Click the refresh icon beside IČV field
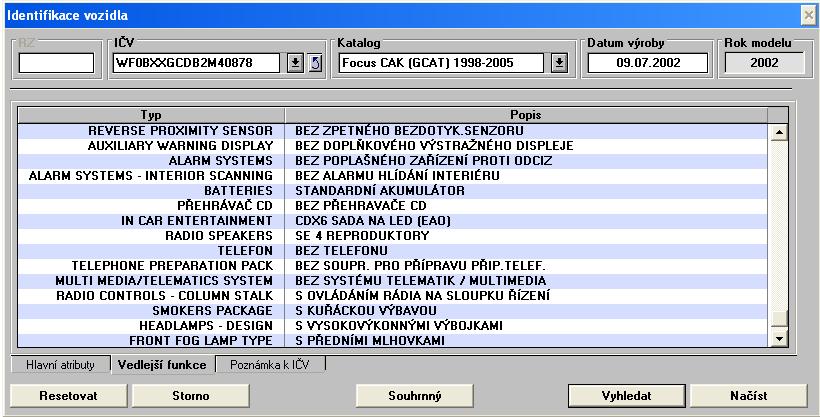 (x=313, y=63)
